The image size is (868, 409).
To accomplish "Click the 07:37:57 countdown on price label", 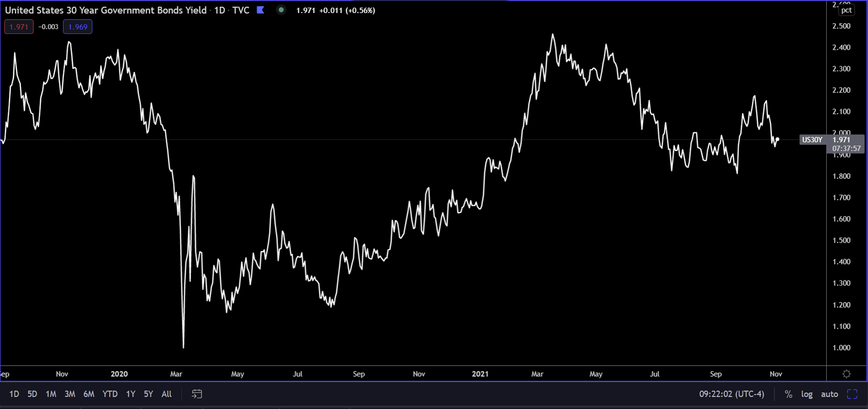I will (847, 148).
